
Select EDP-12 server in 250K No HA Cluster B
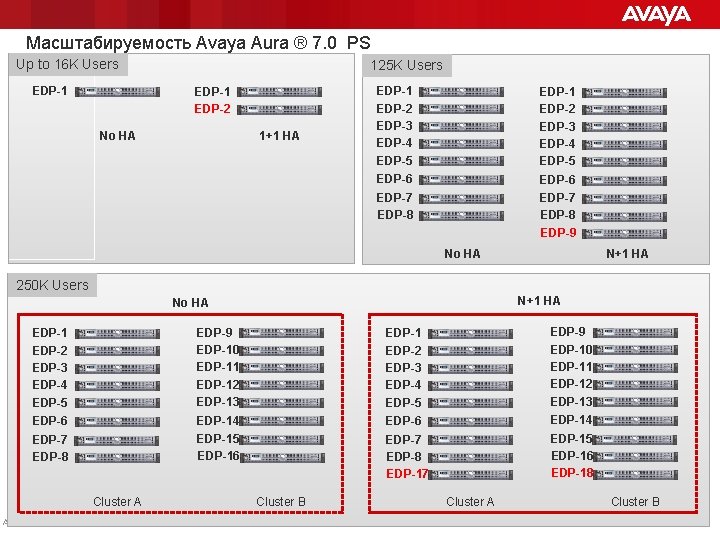click(x=281, y=385)
